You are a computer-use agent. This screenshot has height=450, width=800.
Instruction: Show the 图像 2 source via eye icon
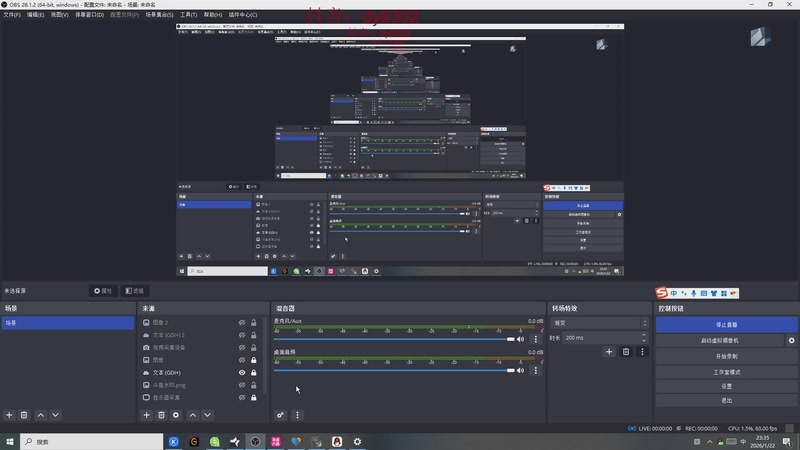242,322
